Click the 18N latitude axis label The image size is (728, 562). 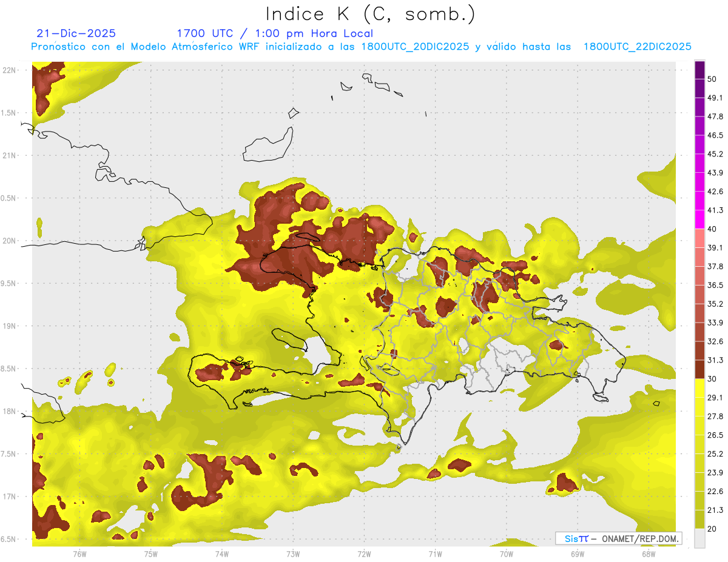point(9,411)
